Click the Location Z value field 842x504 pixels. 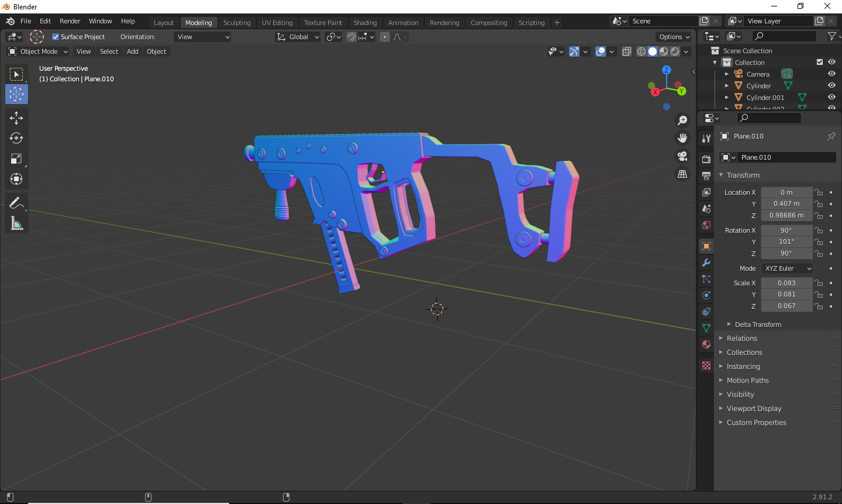click(786, 215)
